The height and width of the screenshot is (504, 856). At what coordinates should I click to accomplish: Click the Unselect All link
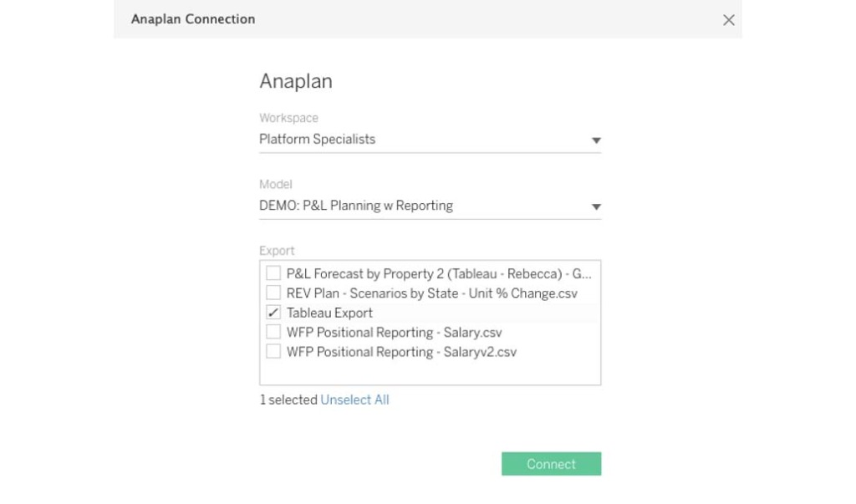(354, 400)
